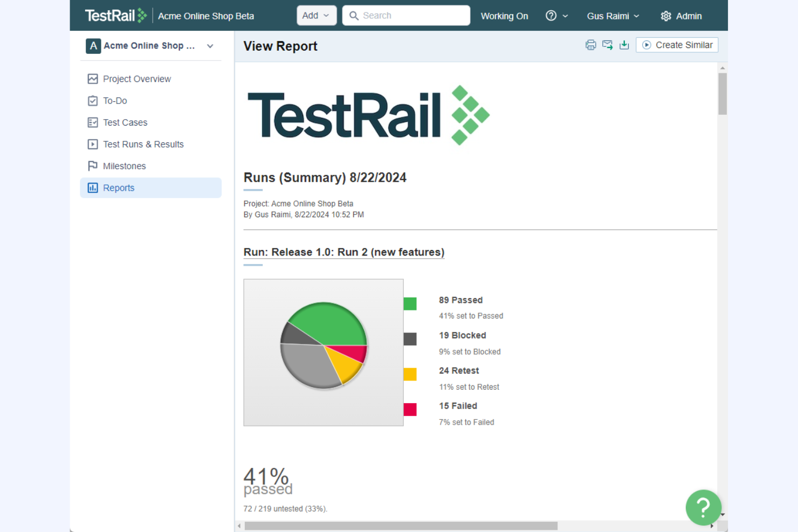Open Test Cases via its sidebar icon
Image resolution: width=798 pixels, height=532 pixels.
click(92, 122)
